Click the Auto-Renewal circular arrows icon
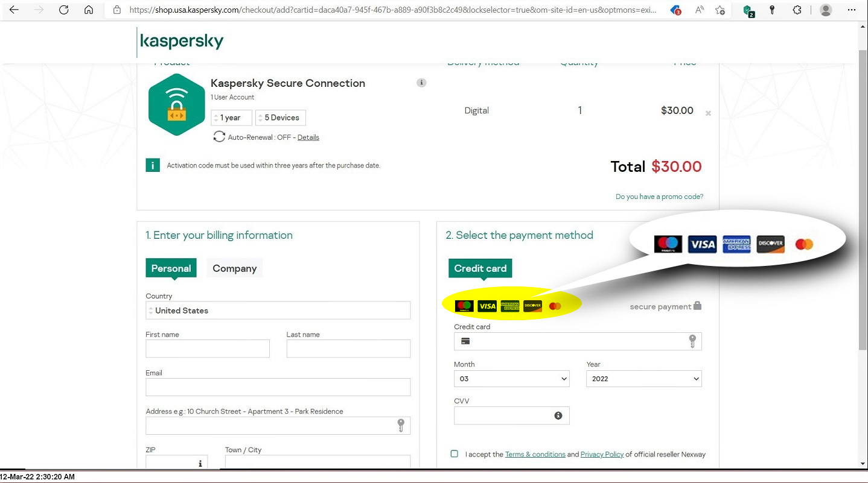The width and height of the screenshot is (868, 483). pyautogui.click(x=219, y=137)
